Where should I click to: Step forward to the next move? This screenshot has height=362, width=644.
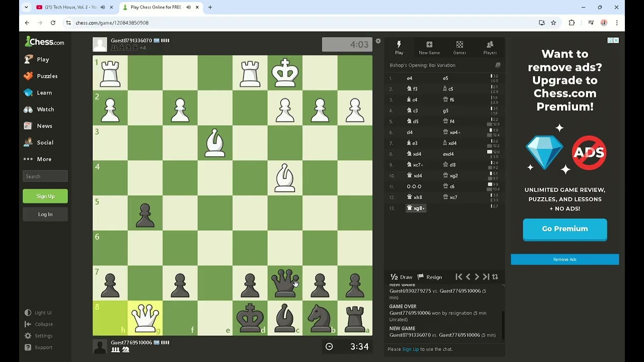[477, 277]
